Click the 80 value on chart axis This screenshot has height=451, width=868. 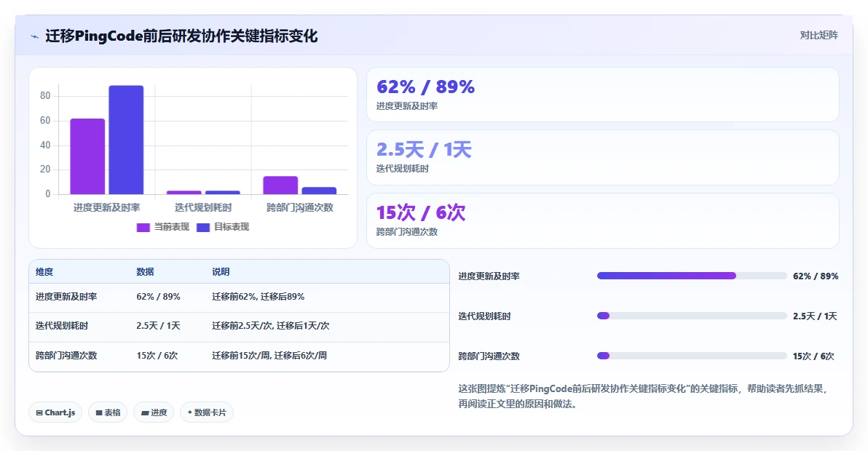(x=45, y=95)
